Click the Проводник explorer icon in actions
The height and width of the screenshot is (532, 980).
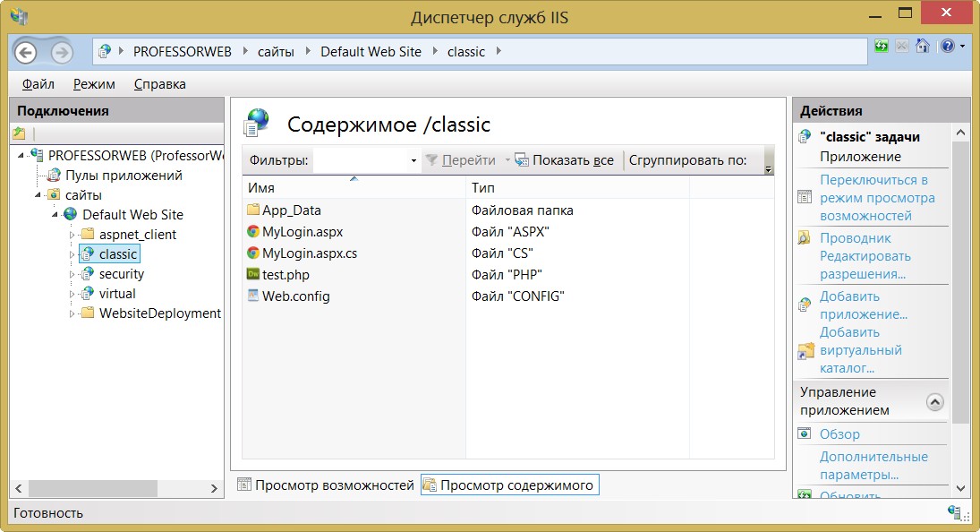pos(805,238)
